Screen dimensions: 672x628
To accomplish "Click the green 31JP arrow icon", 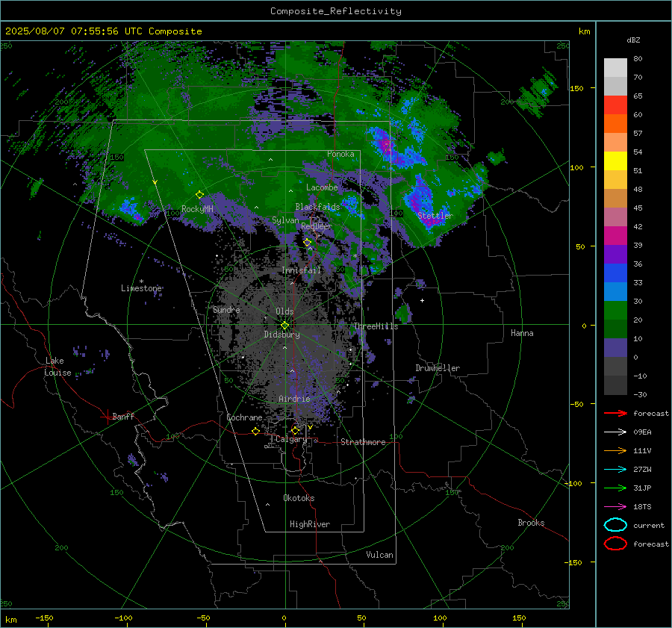I will (615, 488).
